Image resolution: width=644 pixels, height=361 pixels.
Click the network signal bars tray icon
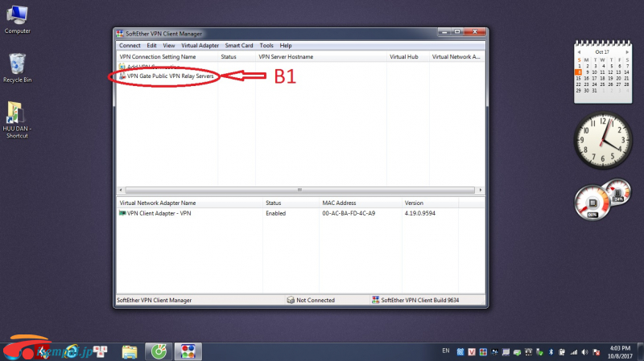tap(574, 352)
